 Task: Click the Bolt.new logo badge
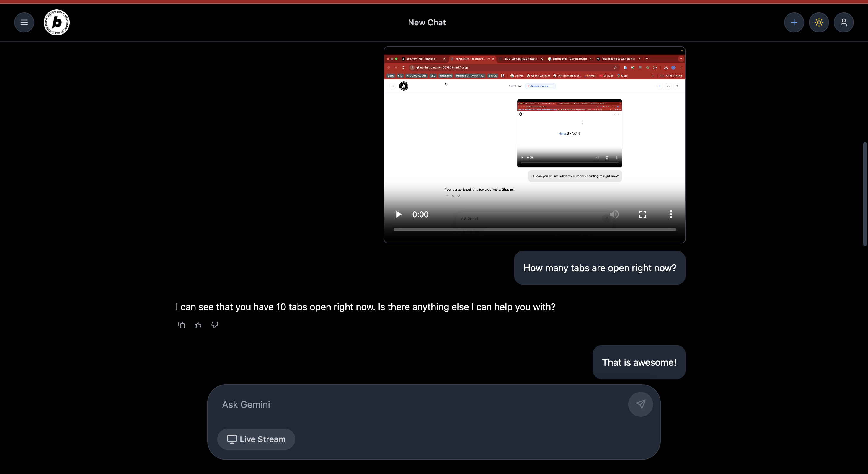pyautogui.click(x=57, y=22)
